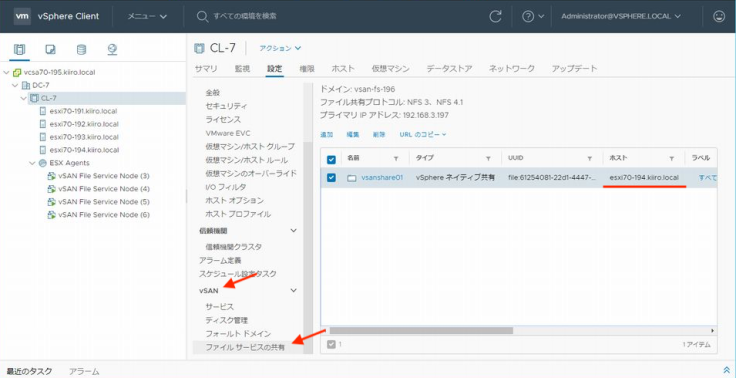Switch to the ホスト tab
The width and height of the screenshot is (736, 378).
pyautogui.click(x=343, y=69)
